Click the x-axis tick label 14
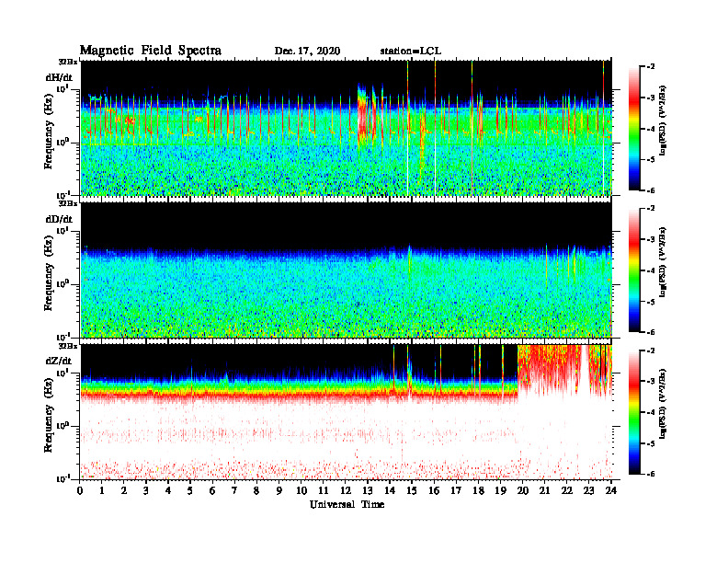Image resolution: width=728 pixels, height=563 pixels. tap(390, 491)
